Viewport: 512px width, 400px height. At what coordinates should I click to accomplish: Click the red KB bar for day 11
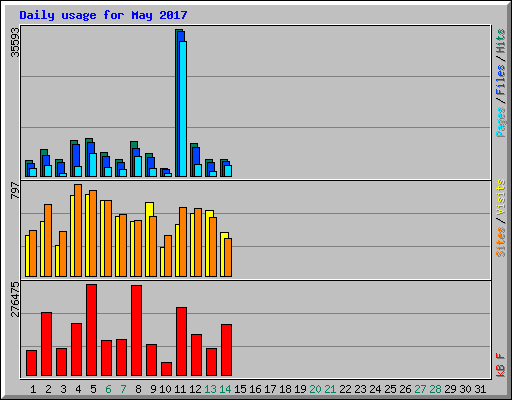pos(181,342)
